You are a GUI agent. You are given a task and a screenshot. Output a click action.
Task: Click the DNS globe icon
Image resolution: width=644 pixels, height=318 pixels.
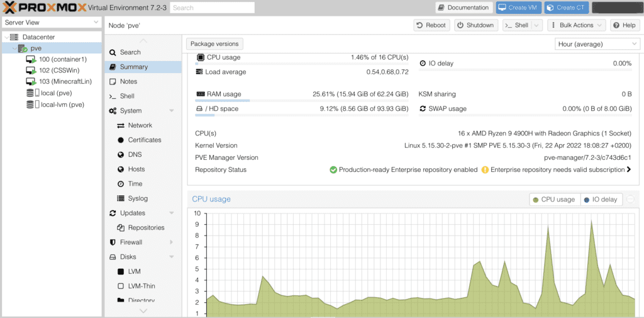coord(121,155)
